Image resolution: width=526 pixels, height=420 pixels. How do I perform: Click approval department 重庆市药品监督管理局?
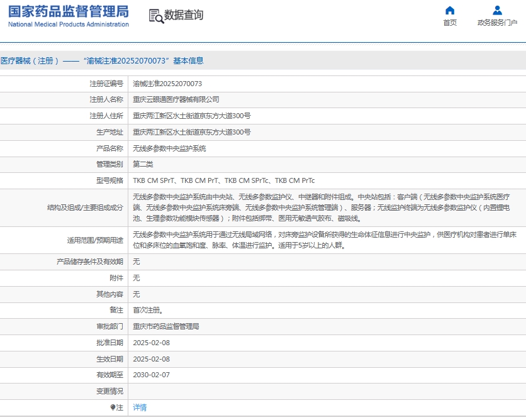[166, 326]
